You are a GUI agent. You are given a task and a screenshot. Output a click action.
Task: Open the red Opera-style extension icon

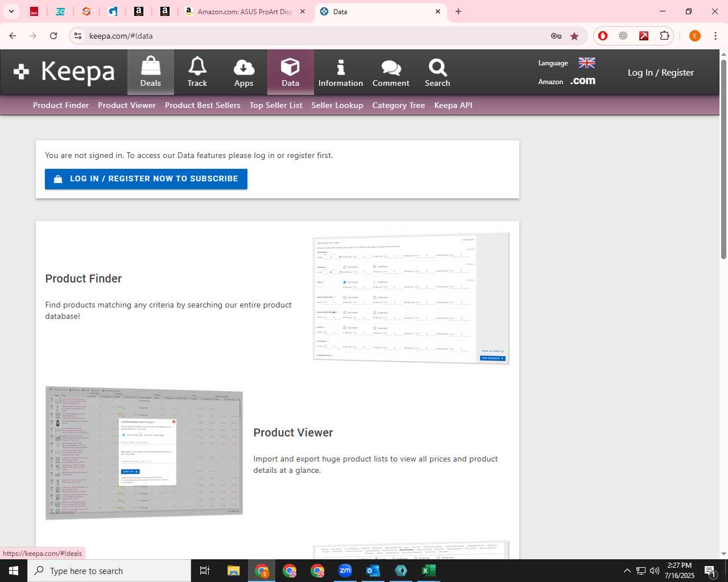point(603,36)
